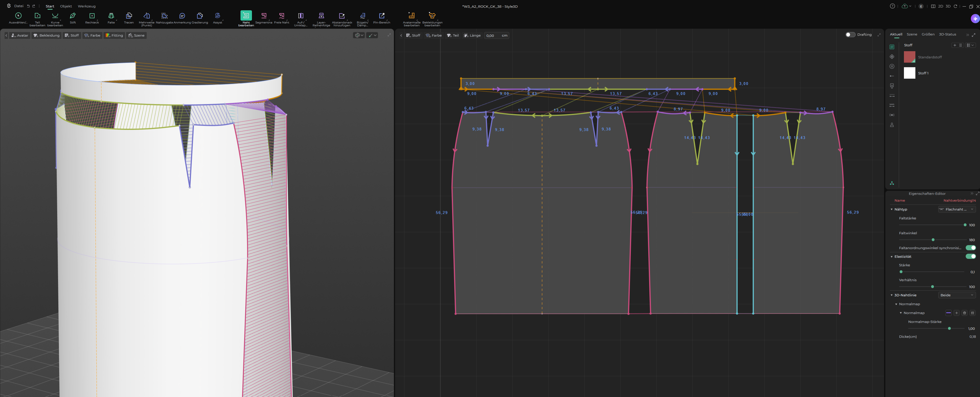Add a new Stoff with plus icon
Viewport: 980px width, 397px height.
(x=955, y=45)
